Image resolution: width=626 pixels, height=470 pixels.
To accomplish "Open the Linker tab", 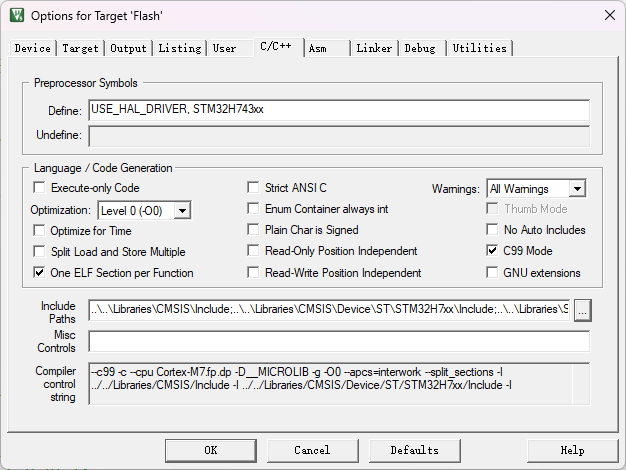I will (x=374, y=48).
